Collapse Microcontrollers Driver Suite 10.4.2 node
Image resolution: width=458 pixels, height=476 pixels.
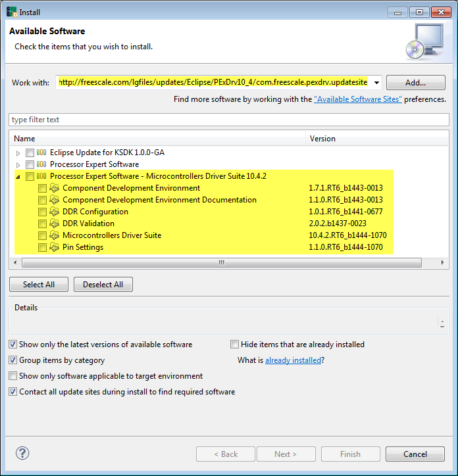18,177
